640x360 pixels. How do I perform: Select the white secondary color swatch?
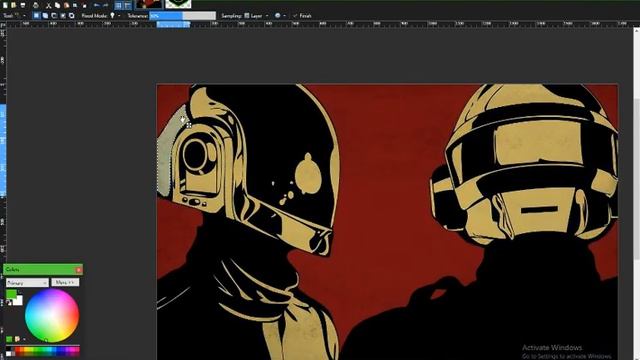[18, 301]
